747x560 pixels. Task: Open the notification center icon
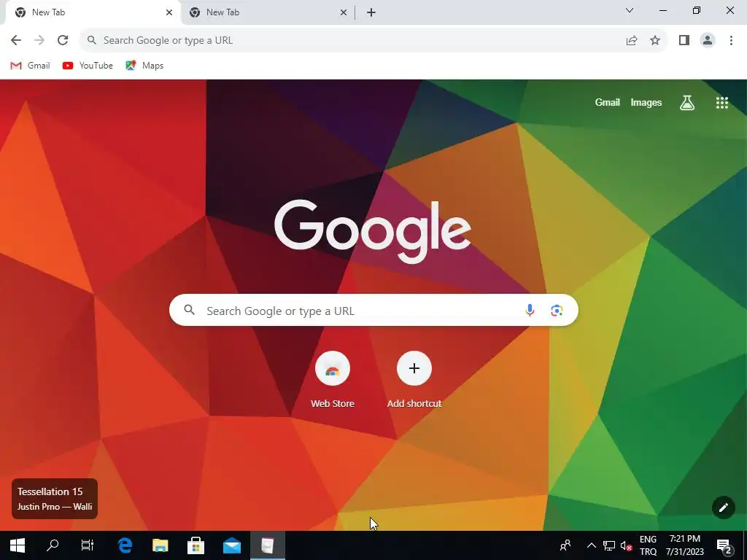coord(724,546)
